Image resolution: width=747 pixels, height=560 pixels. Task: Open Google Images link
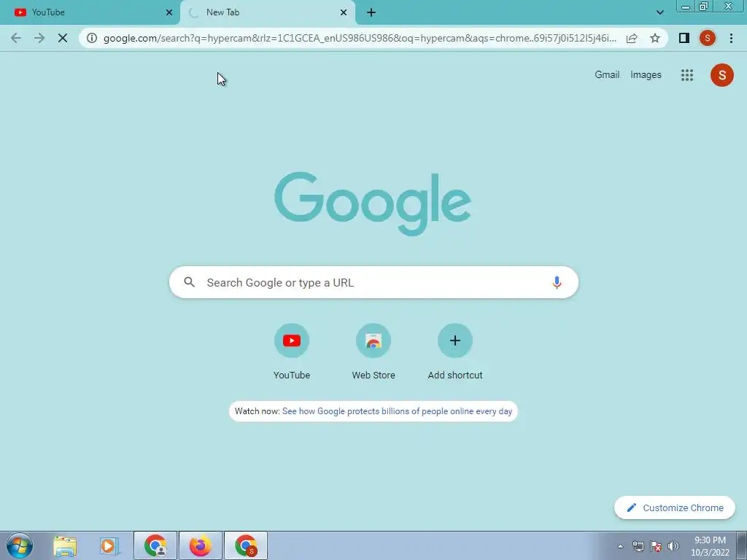click(x=646, y=75)
